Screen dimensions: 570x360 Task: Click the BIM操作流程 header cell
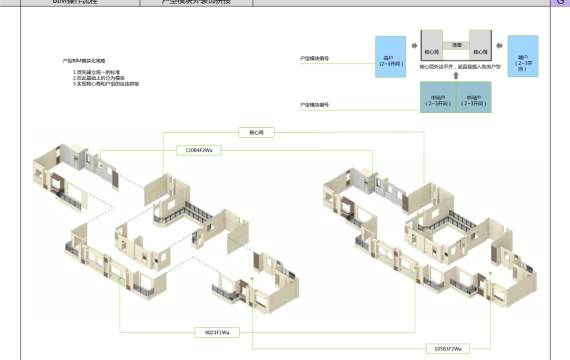80,3
